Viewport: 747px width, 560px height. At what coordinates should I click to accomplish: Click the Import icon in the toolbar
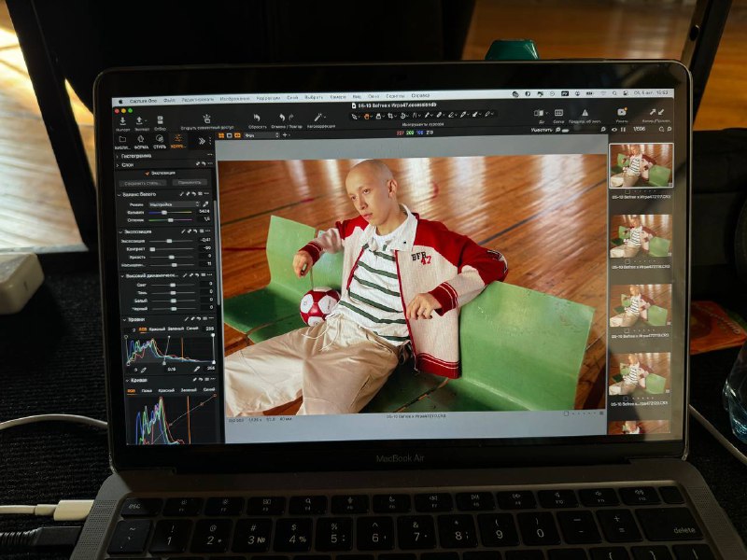click(122, 121)
